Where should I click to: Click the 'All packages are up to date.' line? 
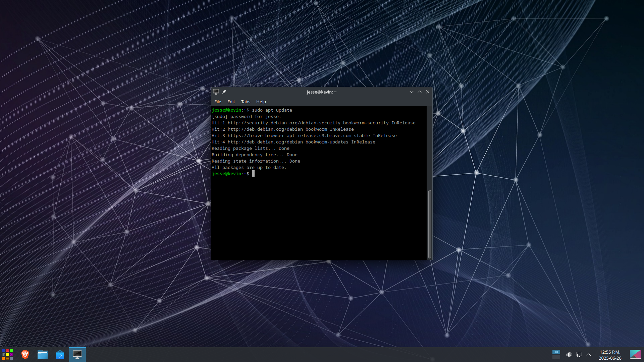pyautogui.click(x=249, y=167)
